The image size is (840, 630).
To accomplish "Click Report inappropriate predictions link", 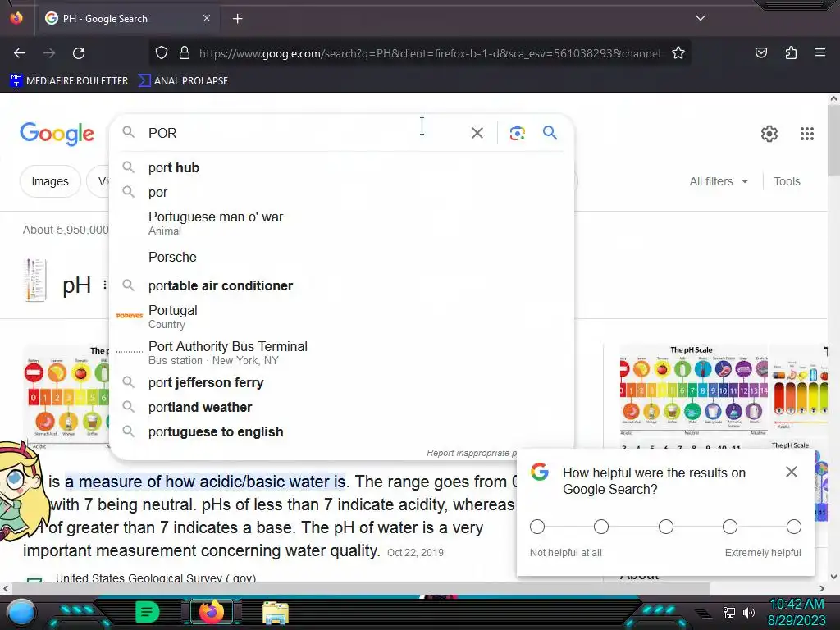I will point(472,453).
